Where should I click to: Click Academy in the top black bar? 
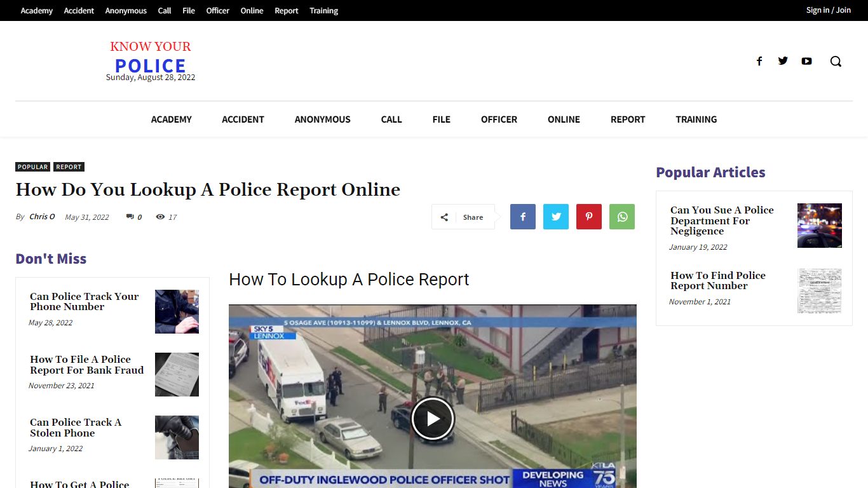(x=37, y=11)
